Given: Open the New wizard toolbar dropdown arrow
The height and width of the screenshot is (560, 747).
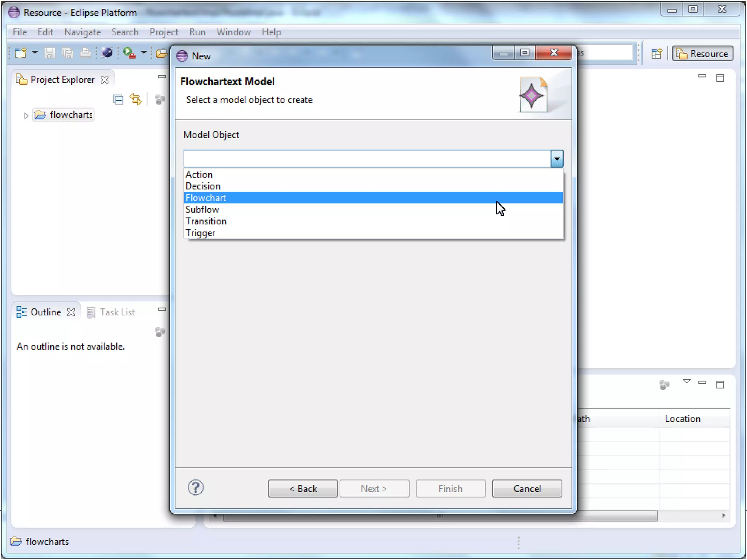Looking at the screenshot, I should pyautogui.click(x=35, y=53).
